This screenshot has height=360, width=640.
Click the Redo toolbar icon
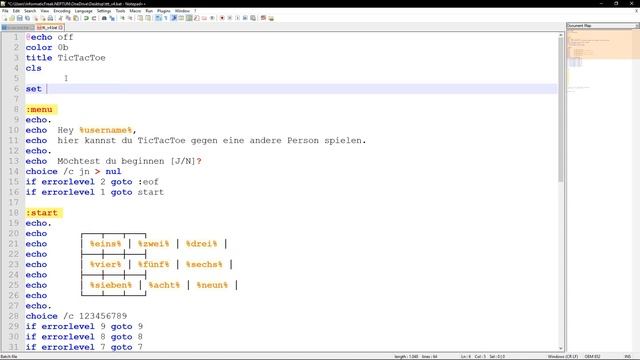94,18
